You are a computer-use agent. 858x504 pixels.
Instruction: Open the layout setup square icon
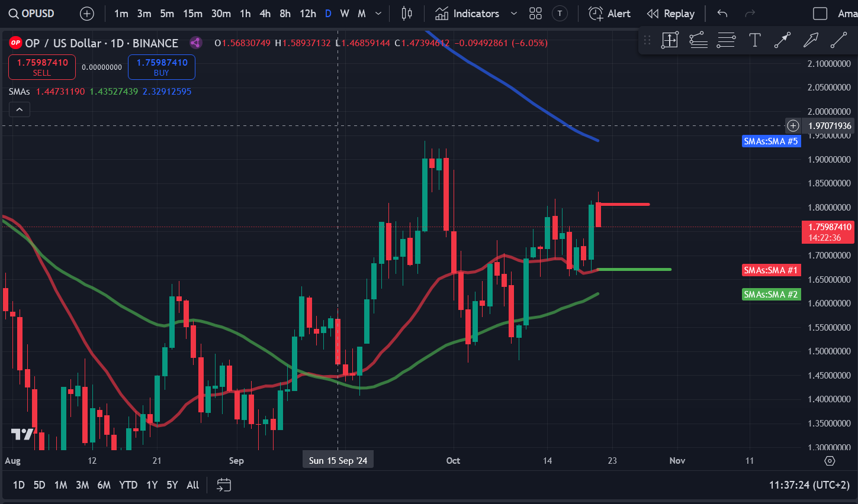click(x=820, y=13)
